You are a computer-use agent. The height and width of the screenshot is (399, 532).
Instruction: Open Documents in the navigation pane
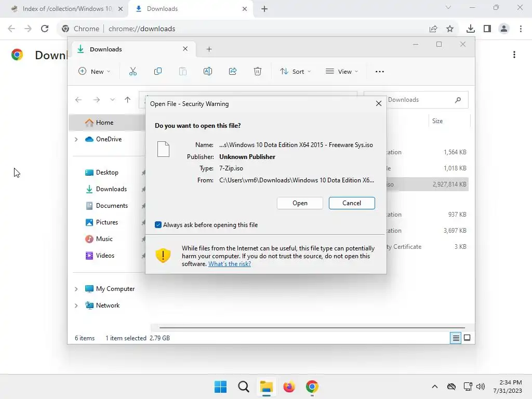click(x=107, y=206)
